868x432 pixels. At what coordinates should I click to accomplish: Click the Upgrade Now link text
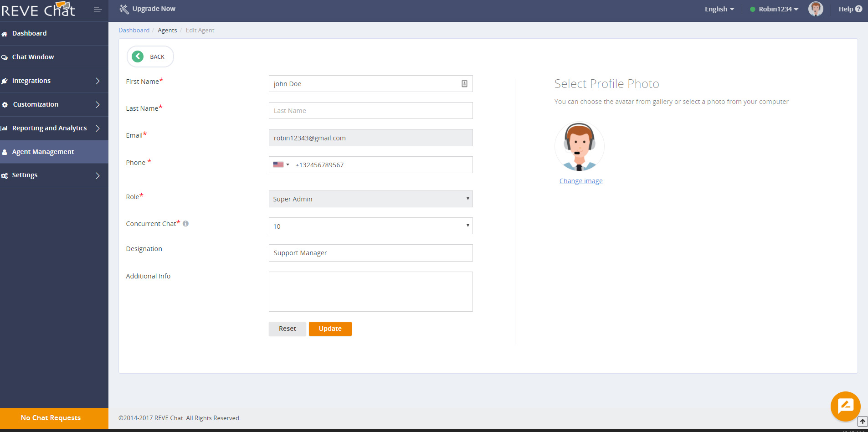coord(154,9)
